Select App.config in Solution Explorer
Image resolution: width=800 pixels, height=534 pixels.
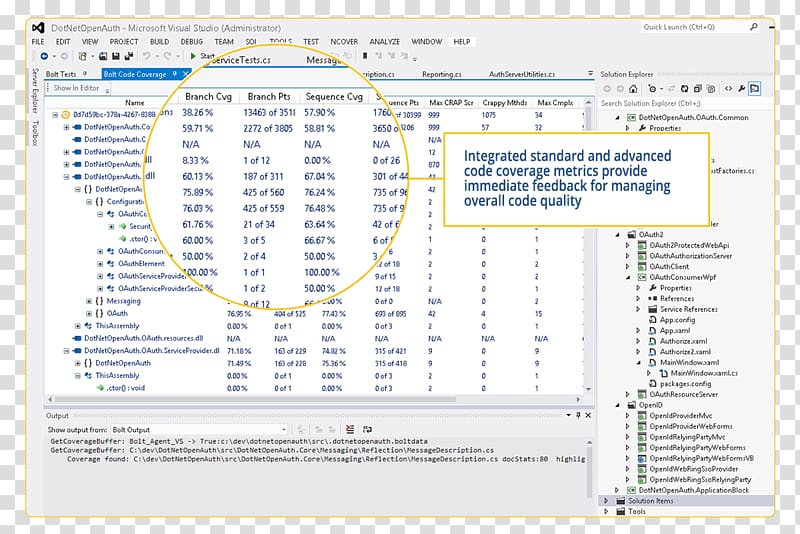(677, 320)
